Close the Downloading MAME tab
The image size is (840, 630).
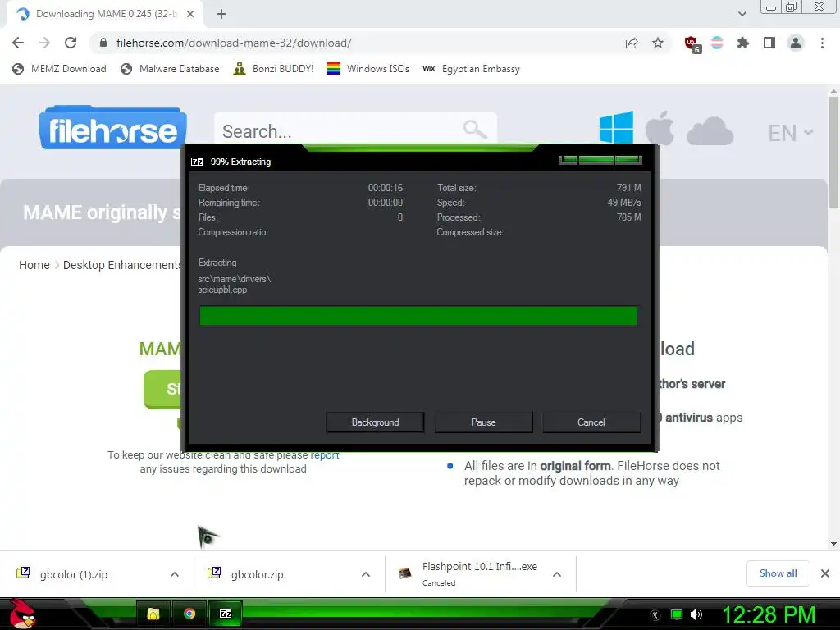(x=190, y=14)
